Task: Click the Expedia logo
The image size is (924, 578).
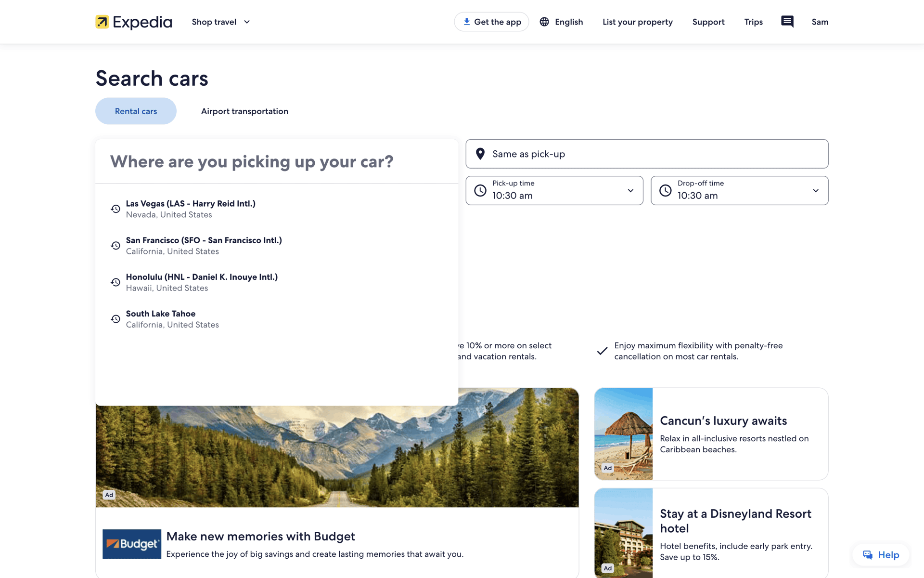Action: [134, 22]
